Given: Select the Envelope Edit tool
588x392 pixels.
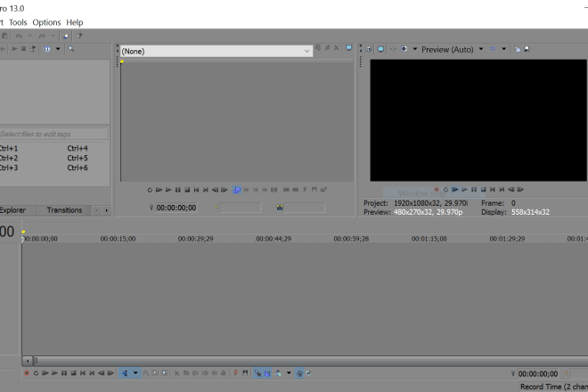Looking at the screenshot, I should pos(145,373).
